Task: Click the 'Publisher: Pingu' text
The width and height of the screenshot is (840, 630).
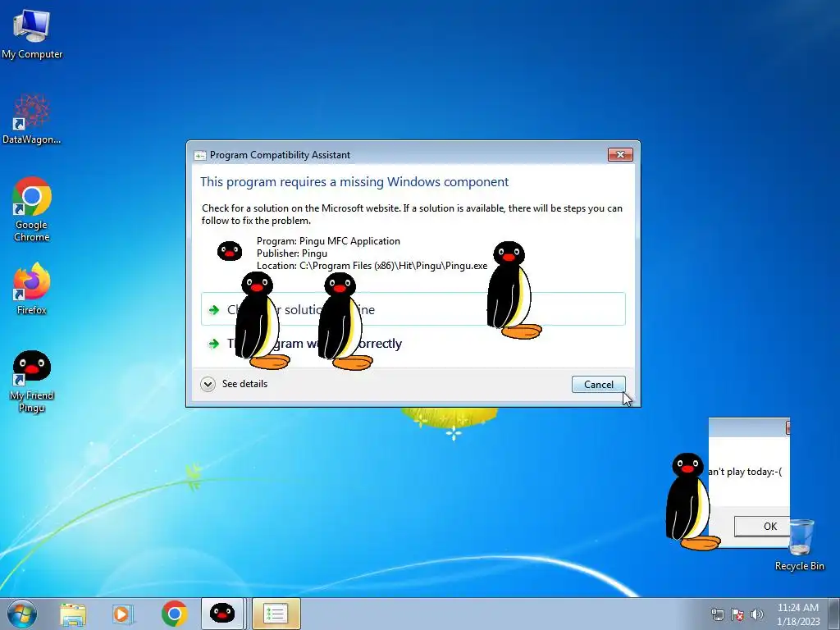Action: pos(292,253)
